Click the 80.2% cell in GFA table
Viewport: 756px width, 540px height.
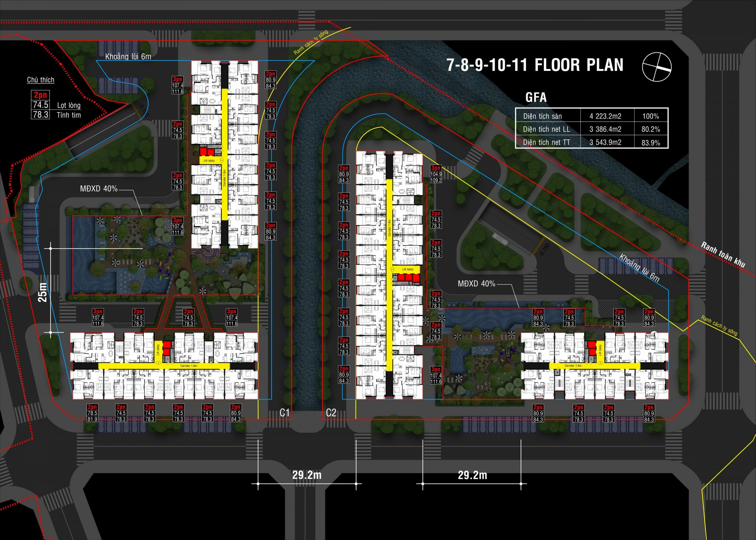[x=651, y=129]
